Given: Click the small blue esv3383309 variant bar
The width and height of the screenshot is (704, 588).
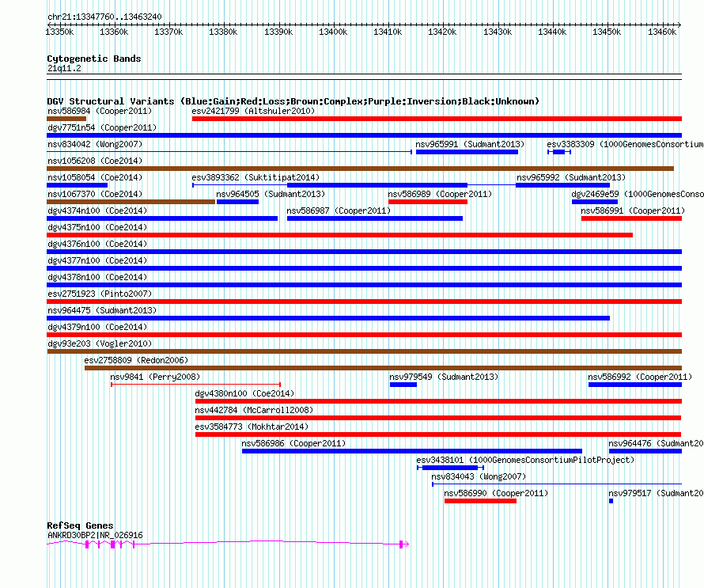Looking at the screenshot, I should click(x=559, y=152).
